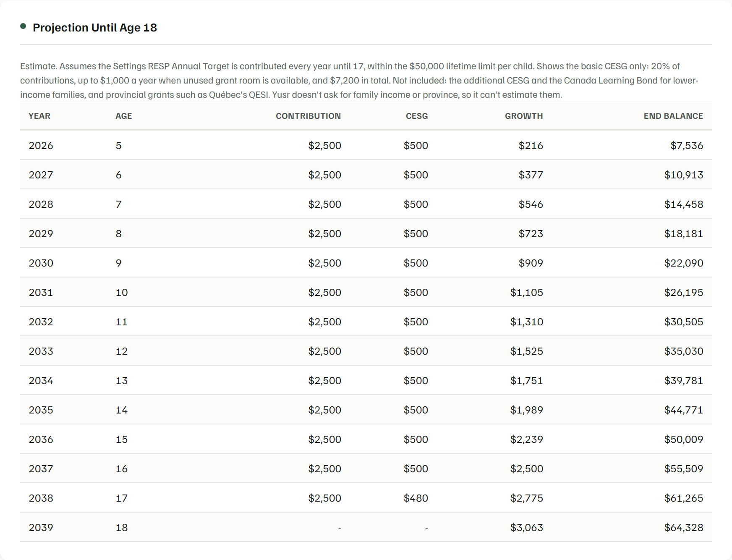Click growth value $1,105
The image size is (732, 560).
[526, 293]
